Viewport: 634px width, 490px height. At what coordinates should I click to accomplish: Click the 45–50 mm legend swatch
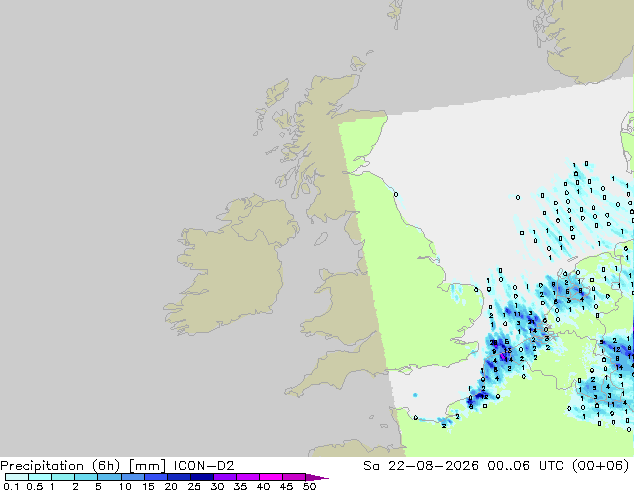click(x=294, y=477)
